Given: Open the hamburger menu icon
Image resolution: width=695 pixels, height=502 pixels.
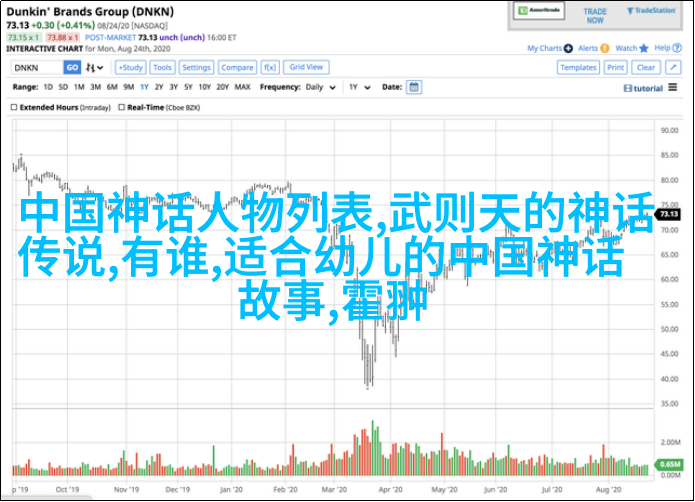Looking at the screenshot, I should (672, 87).
